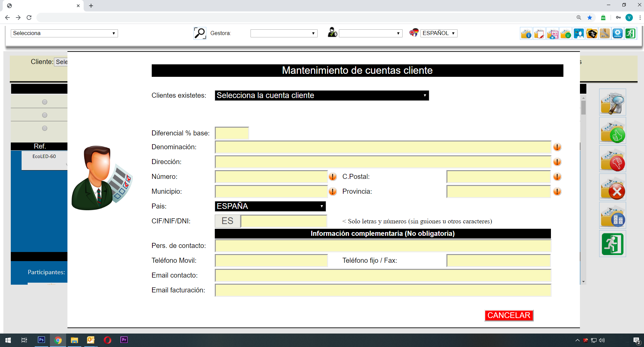
Task: Click the magnifier icon beside Gestora
Action: (200, 33)
